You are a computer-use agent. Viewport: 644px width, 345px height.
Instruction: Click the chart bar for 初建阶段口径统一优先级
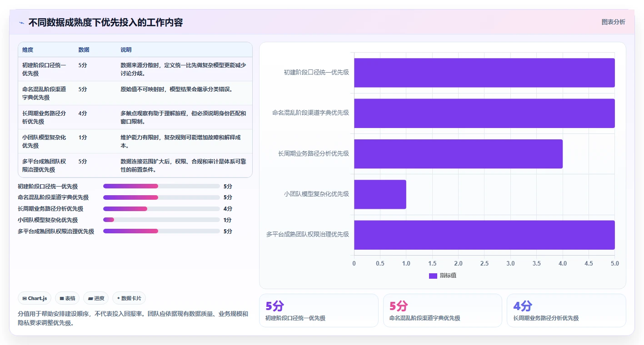pos(484,73)
